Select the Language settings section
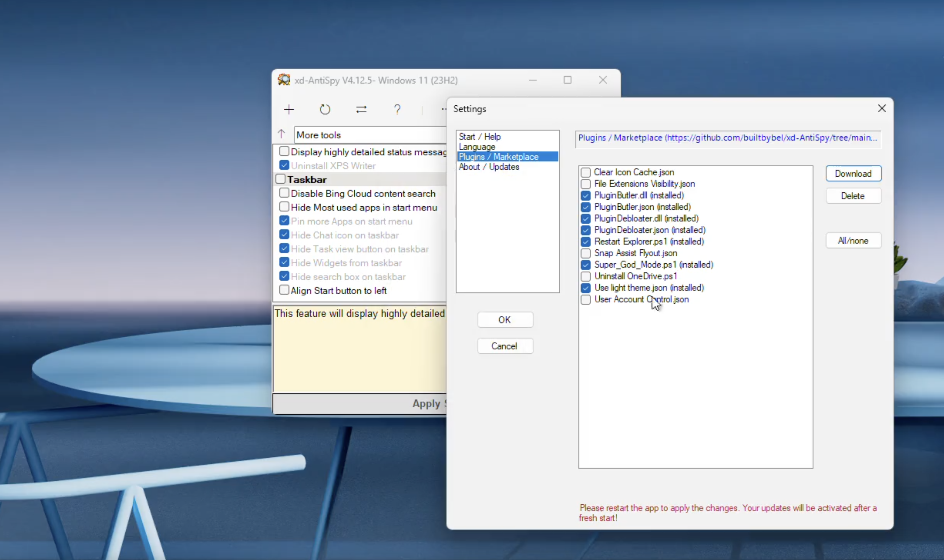This screenshot has height=560, width=944. [477, 147]
